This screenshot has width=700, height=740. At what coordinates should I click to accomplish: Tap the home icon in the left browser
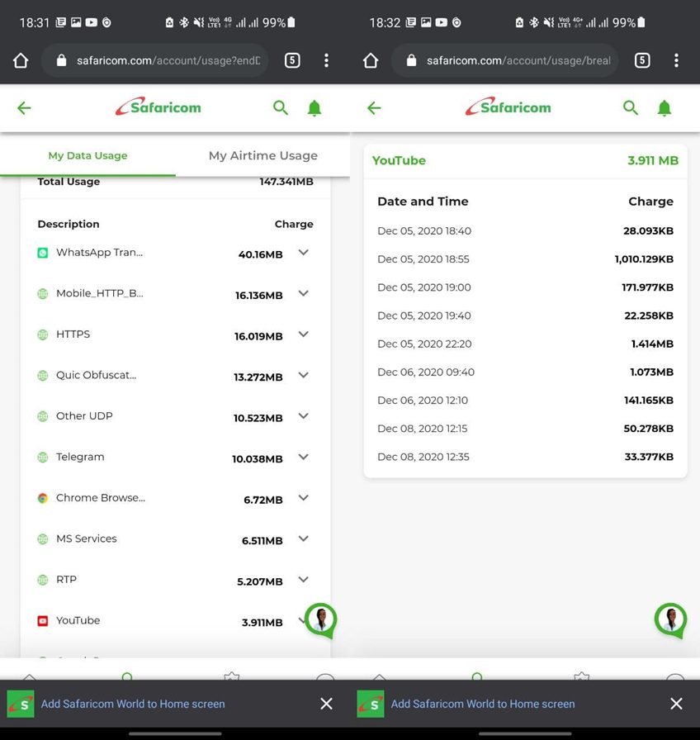pos(21,60)
